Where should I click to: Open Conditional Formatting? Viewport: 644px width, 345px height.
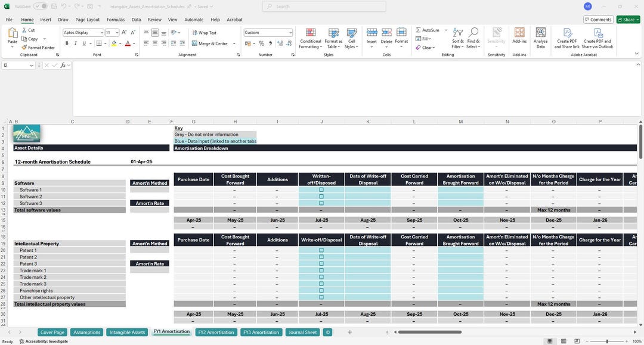point(311,39)
